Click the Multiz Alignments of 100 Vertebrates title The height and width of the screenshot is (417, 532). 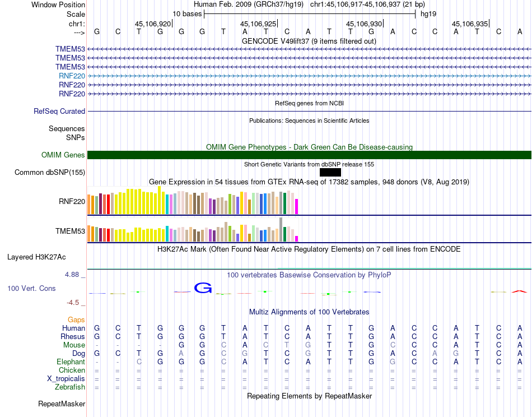(x=309, y=312)
